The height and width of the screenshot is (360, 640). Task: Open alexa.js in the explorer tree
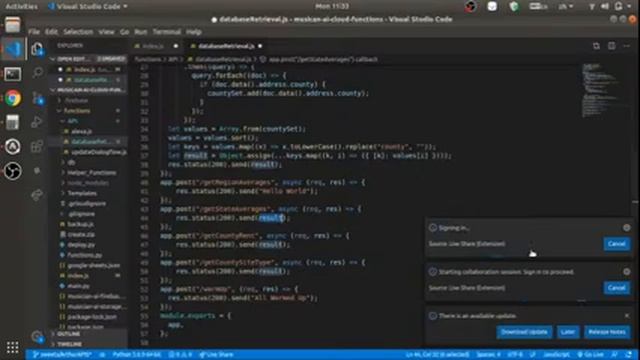(89, 131)
